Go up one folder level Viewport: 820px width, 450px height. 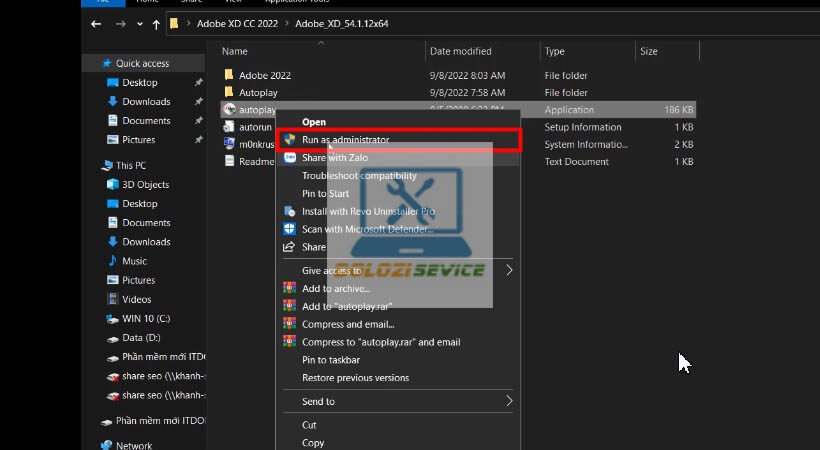pos(156,24)
